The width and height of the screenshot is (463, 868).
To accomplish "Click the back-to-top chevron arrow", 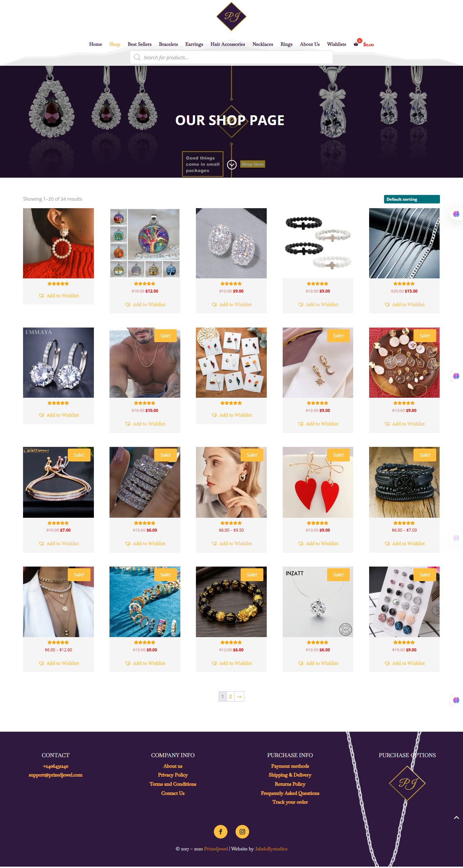I will [x=456, y=817].
